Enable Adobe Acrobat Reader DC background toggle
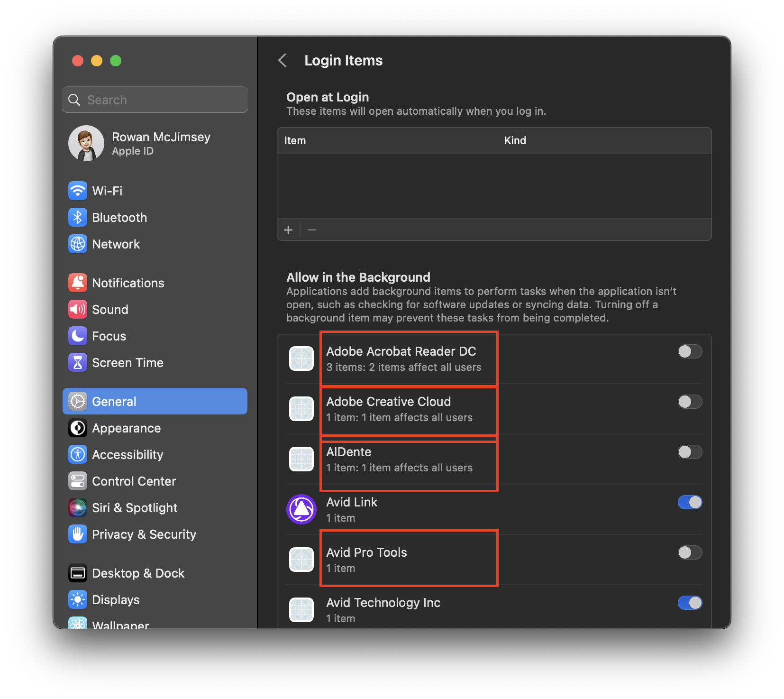 pyautogui.click(x=690, y=351)
